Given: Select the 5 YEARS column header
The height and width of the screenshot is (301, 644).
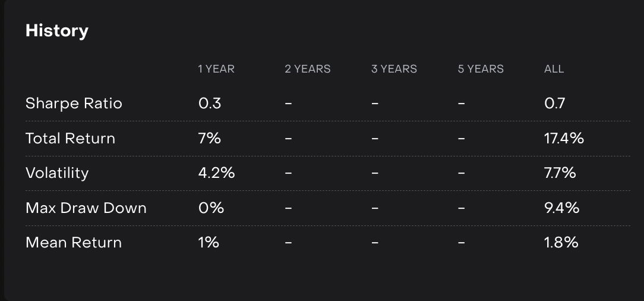Looking at the screenshot, I should click(x=481, y=69).
